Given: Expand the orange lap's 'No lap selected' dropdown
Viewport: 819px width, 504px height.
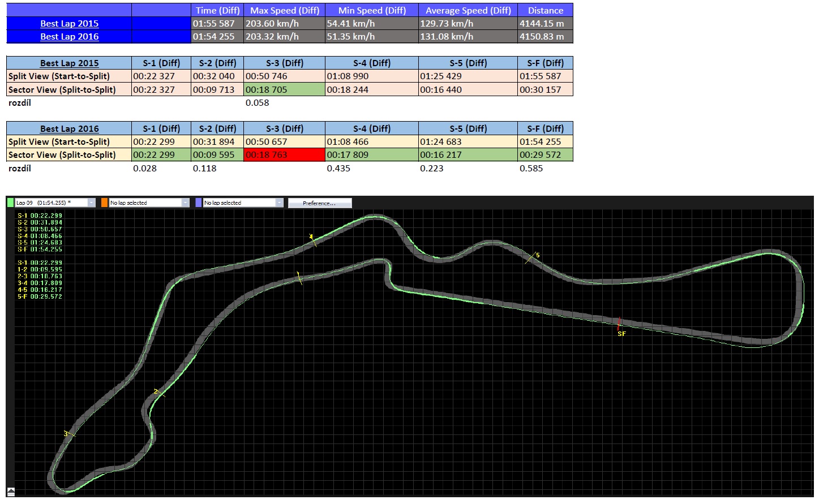Looking at the screenshot, I should point(185,203).
